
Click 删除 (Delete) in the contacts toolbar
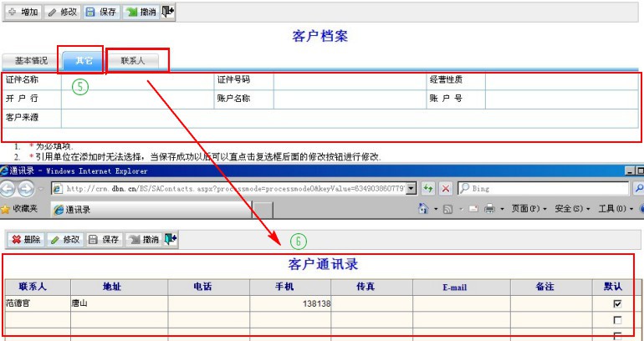(25, 240)
